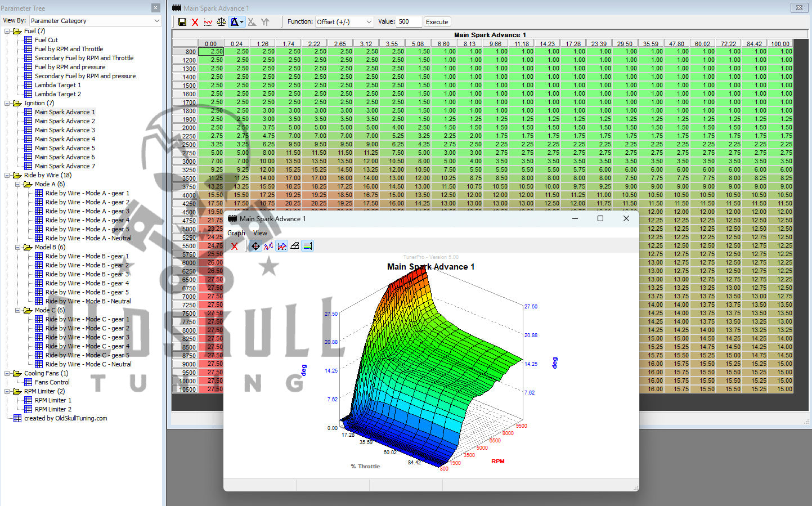Click the 3D surface tracking icon in graph toolbar

(x=255, y=245)
